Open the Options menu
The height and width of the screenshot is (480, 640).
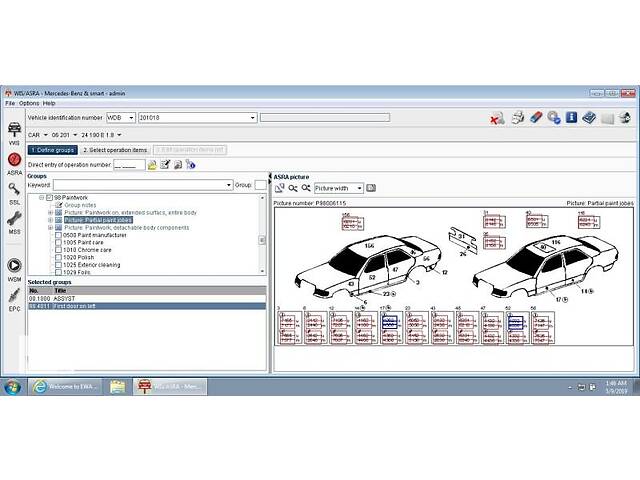tap(29, 103)
